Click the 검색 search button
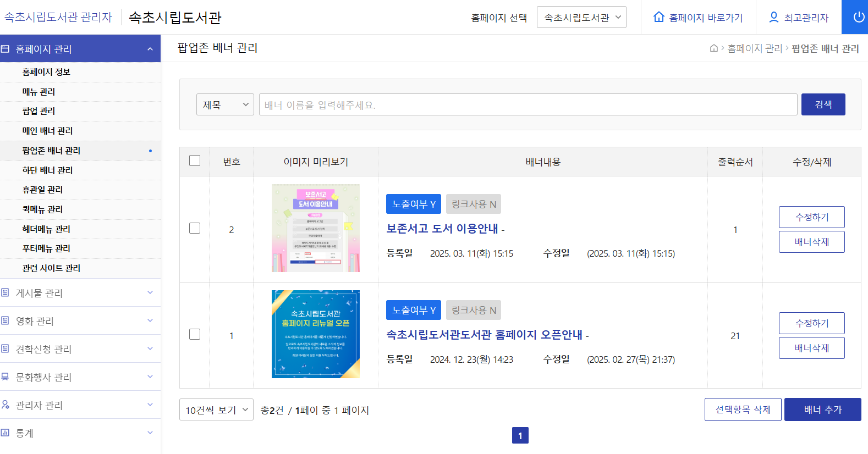The image size is (868, 454). [x=823, y=104]
